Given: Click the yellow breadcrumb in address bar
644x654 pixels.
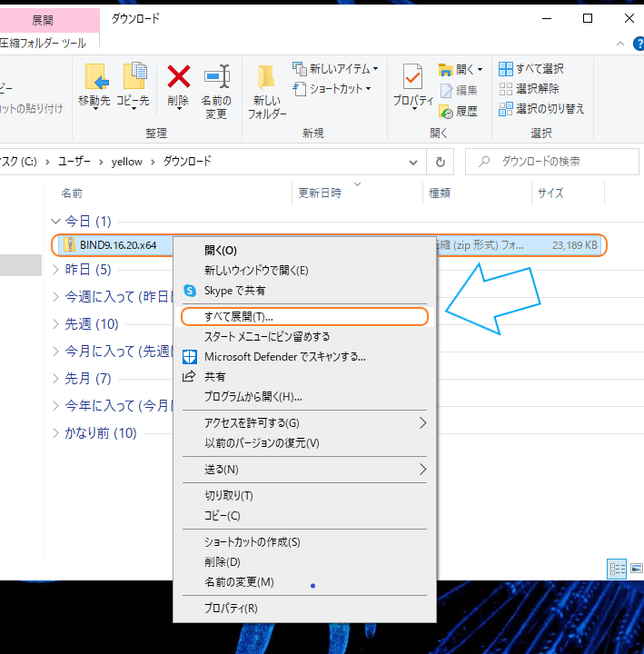Looking at the screenshot, I should (126, 162).
